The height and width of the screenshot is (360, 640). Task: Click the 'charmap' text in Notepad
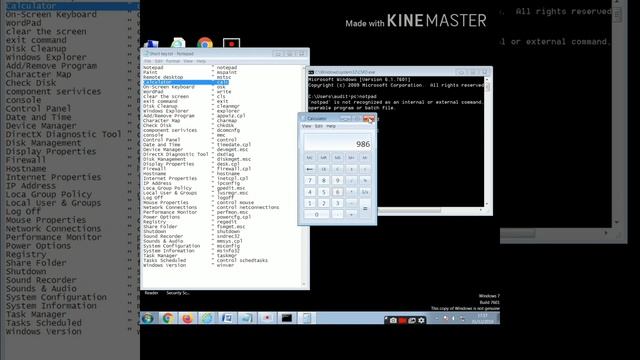pos(227,120)
